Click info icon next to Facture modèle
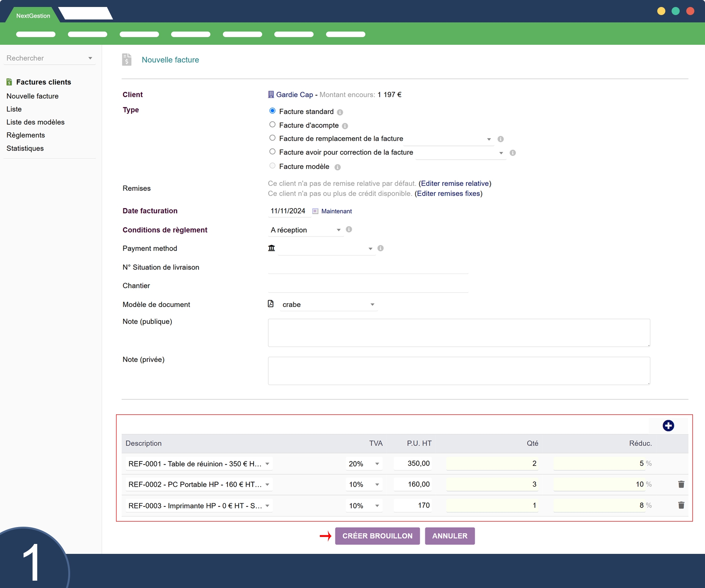Image resolution: width=705 pixels, height=588 pixels. (x=337, y=167)
